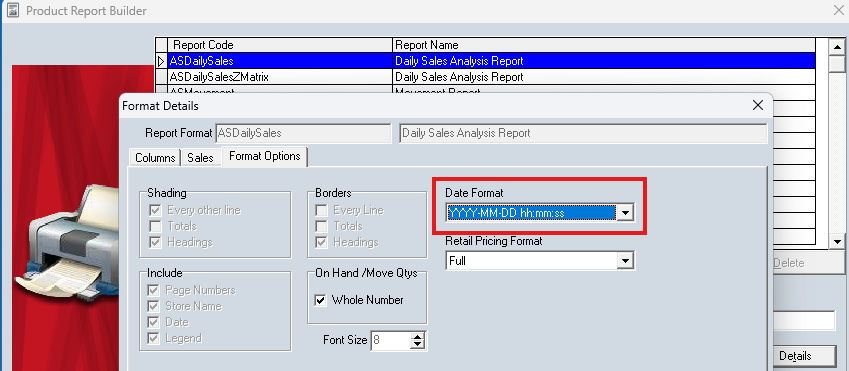Click the report list scrollbar thumb
Image resolution: width=849 pixels, height=371 pixels.
click(x=837, y=63)
